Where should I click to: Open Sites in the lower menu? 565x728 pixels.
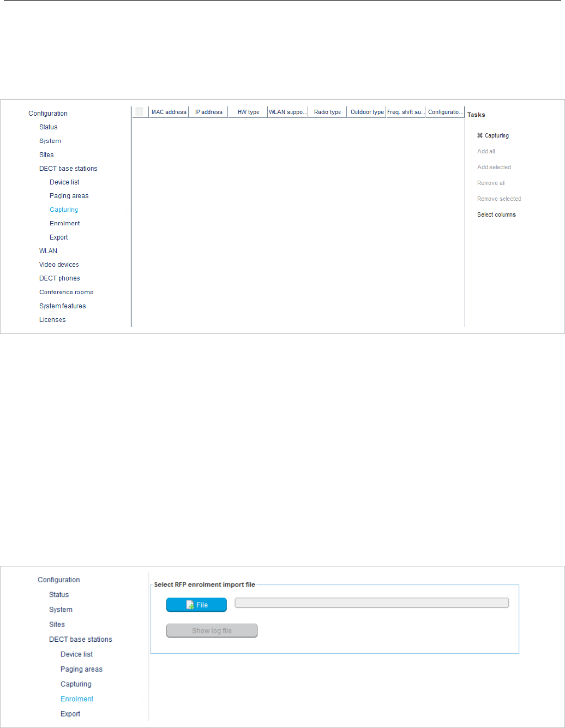click(x=57, y=624)
